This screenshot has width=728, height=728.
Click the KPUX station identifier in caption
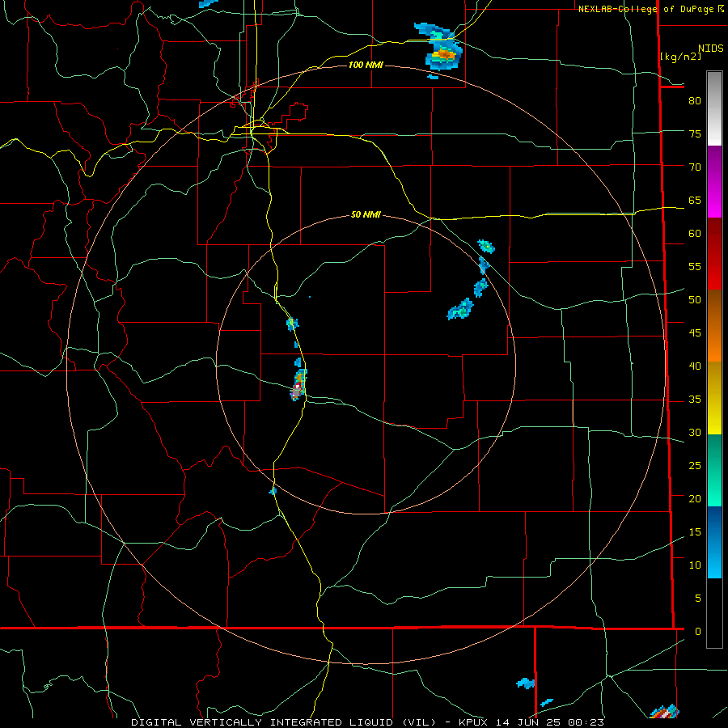click(473, 722)
